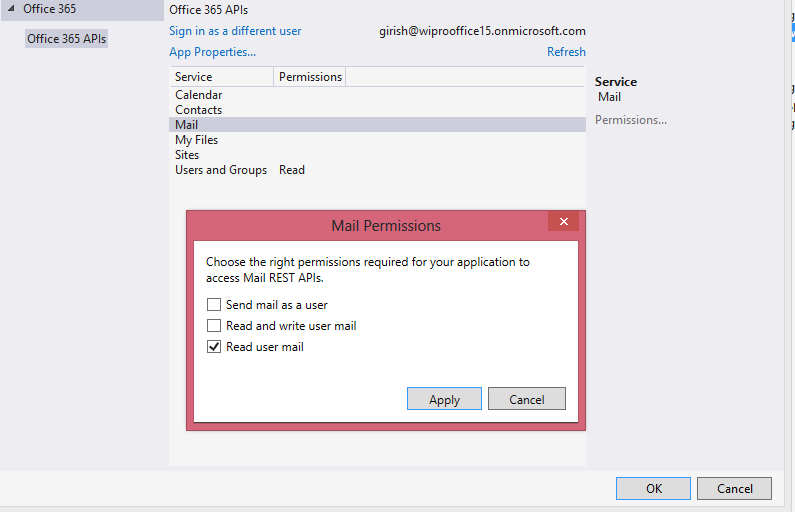Select Office 365 APIs tree item

coord(66,39)
